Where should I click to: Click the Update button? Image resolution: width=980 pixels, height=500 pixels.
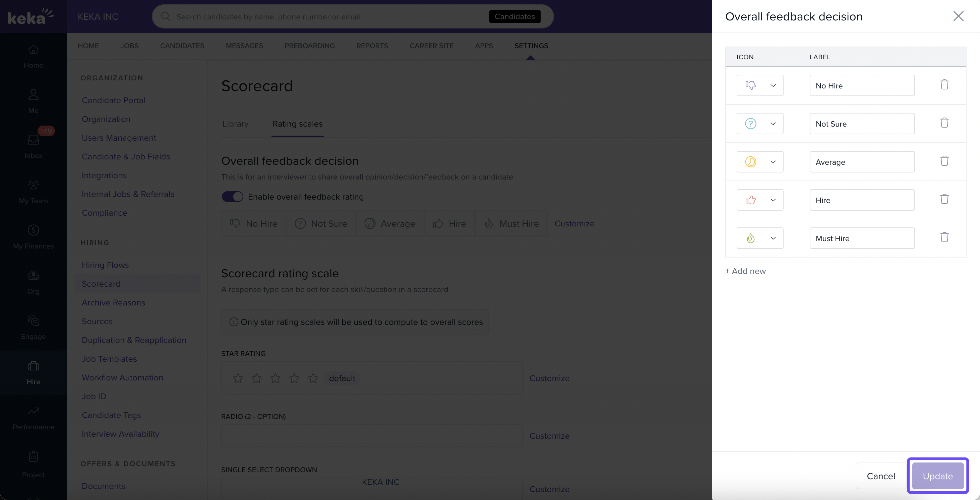[x=937, y=476]
